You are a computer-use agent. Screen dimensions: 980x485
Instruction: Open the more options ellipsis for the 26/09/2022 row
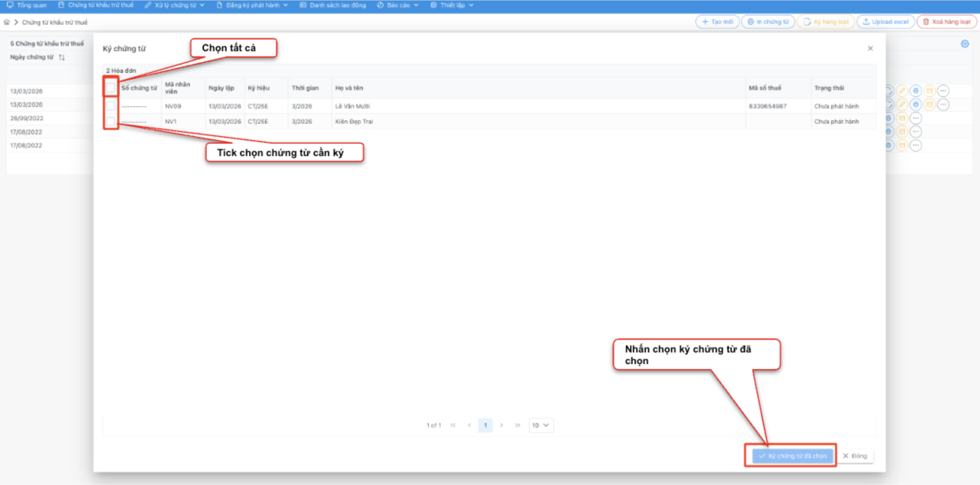pyautogui.click(x=916, y=118)
